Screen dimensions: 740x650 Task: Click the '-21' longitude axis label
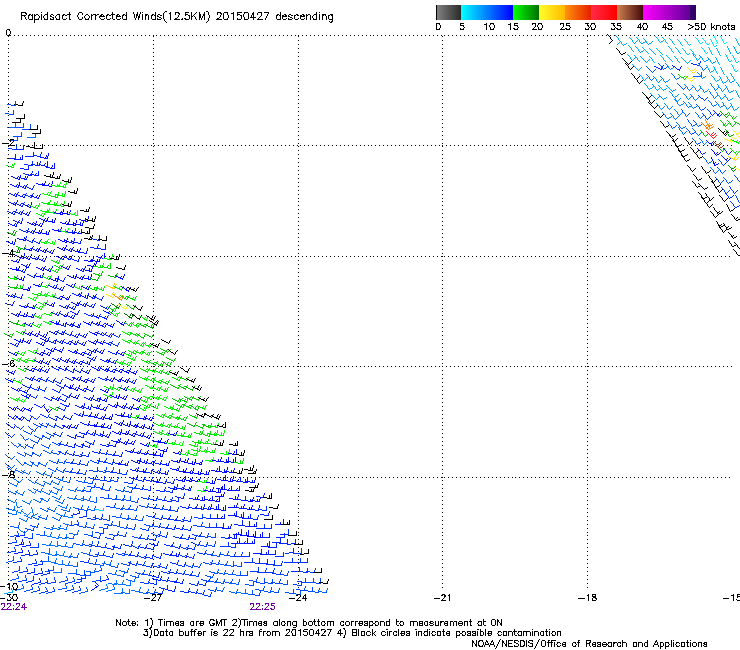pyautogui.click(x=443, y=598)
